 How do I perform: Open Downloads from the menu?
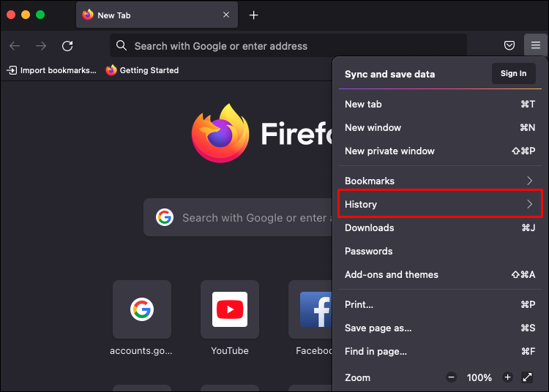pos(370,227)
